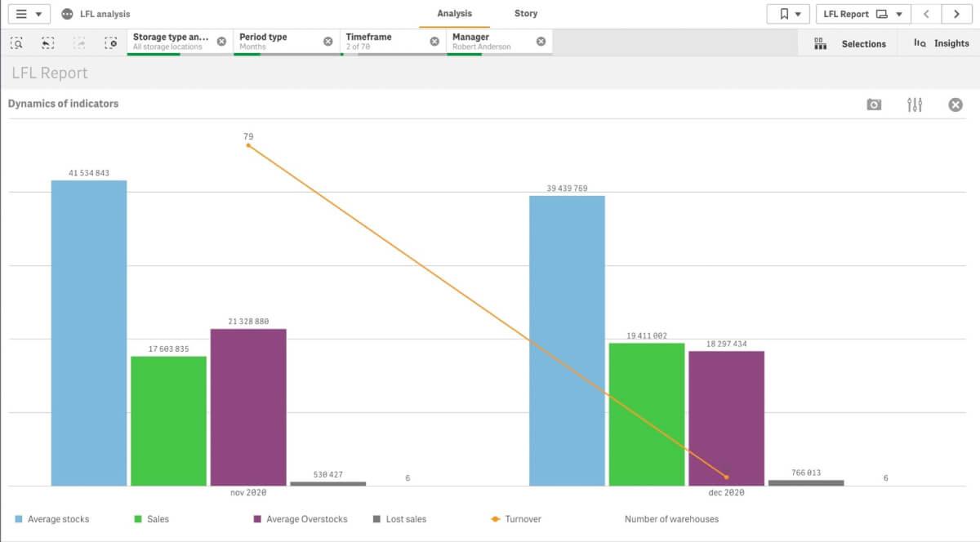The image size is (980, 542).
Task: Open exploration menu for the chart
Action: point(914,104)
